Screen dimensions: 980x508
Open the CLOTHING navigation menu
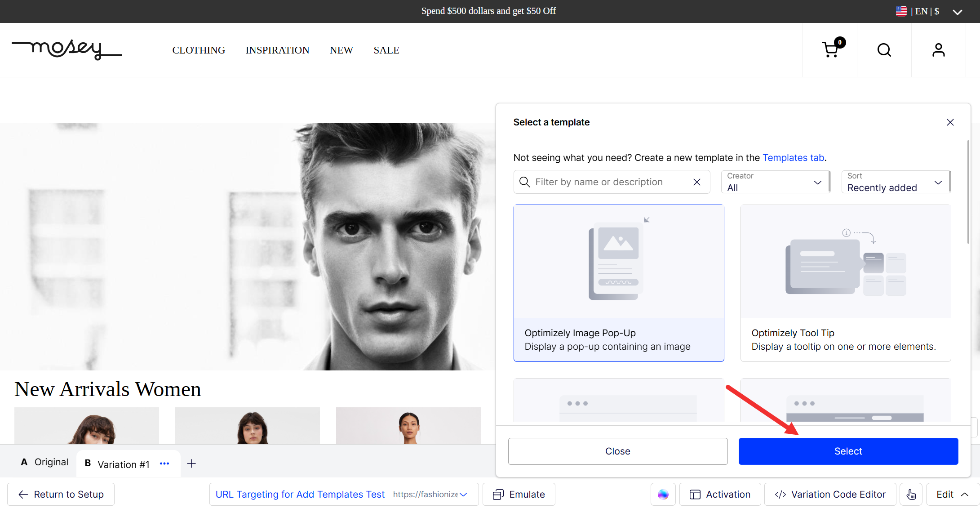(199, 50)
